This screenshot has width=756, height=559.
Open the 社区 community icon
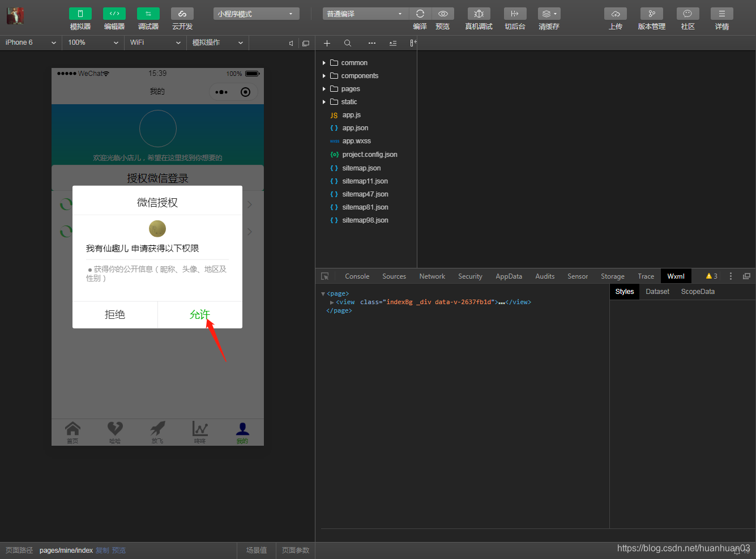[688, 14]
